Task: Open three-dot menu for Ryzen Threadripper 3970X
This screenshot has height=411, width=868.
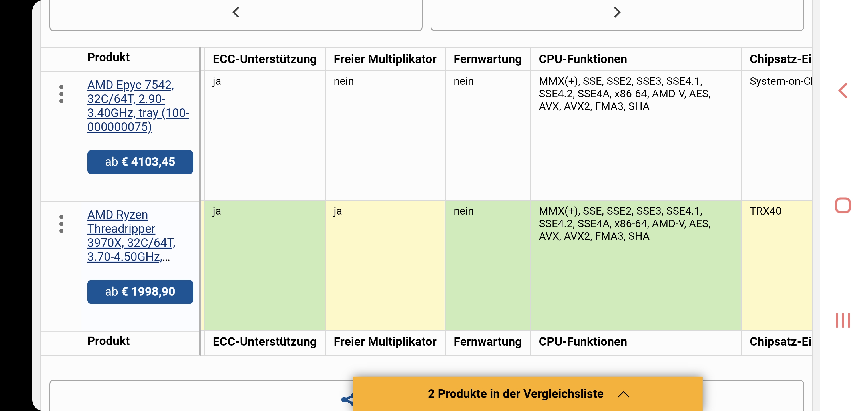Action: click(x=61, y=224)
